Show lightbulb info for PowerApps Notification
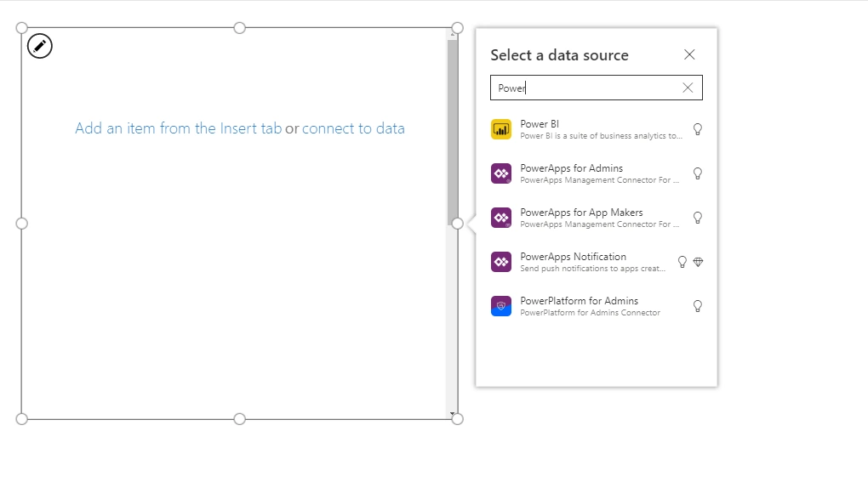This screenshot has height=488, width=868. (x=682, y=262)
